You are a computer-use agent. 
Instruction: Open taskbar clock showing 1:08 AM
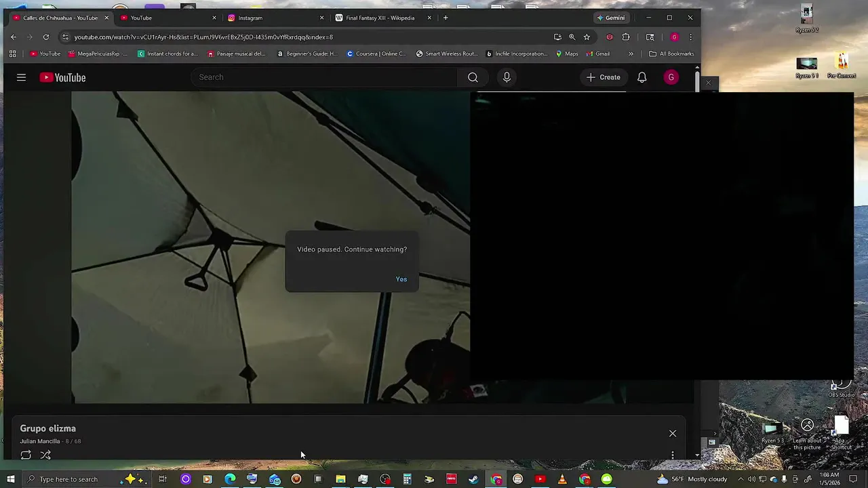tap(830, 479)
